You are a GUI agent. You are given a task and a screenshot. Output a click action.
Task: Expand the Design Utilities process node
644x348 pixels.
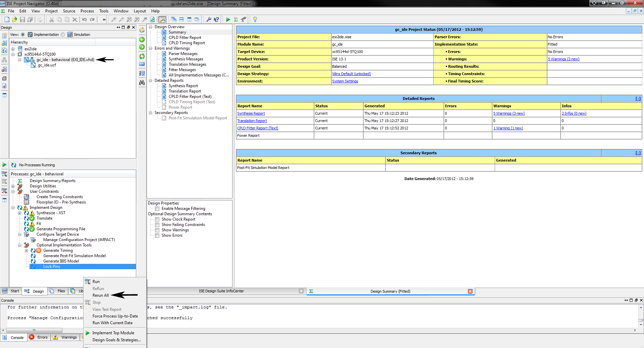point(13,186)
